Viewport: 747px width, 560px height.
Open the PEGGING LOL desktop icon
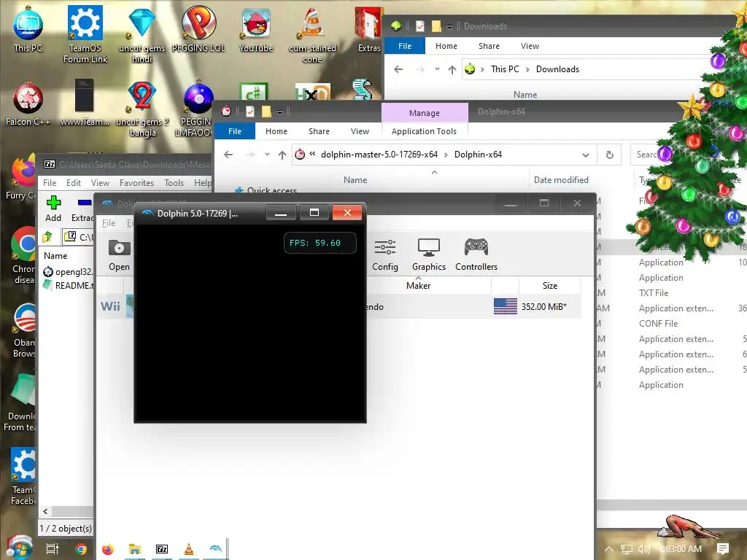point(198,28)
